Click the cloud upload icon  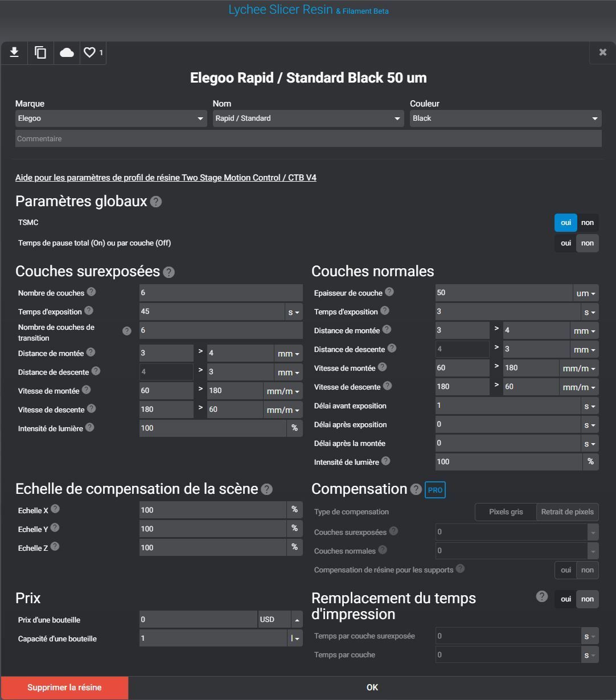click(x=67, y=52)
